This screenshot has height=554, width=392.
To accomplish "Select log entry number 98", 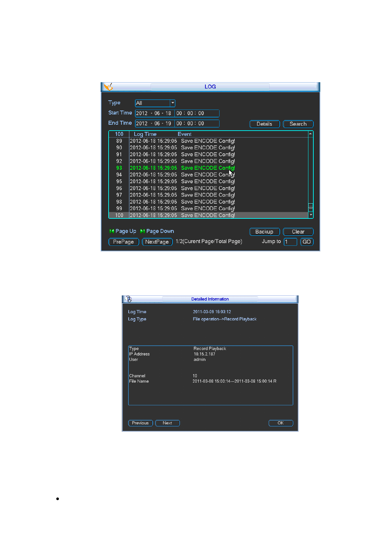I will click(208, 202).
